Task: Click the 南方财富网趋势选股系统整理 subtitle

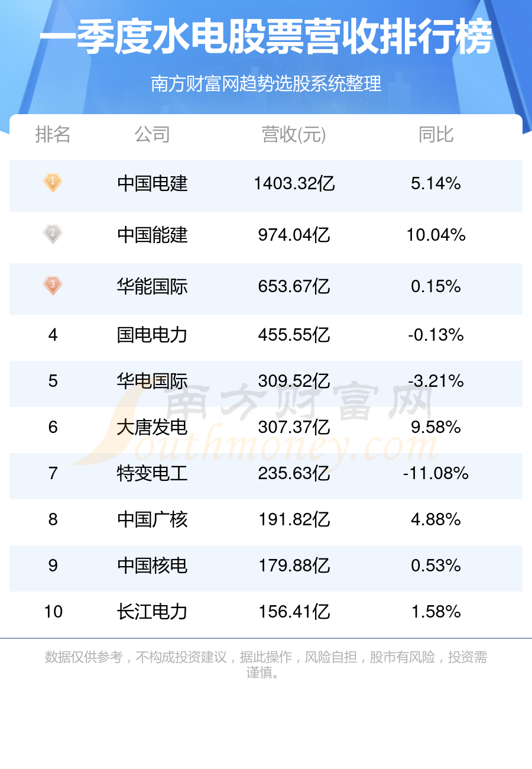Action: point(266,84)
